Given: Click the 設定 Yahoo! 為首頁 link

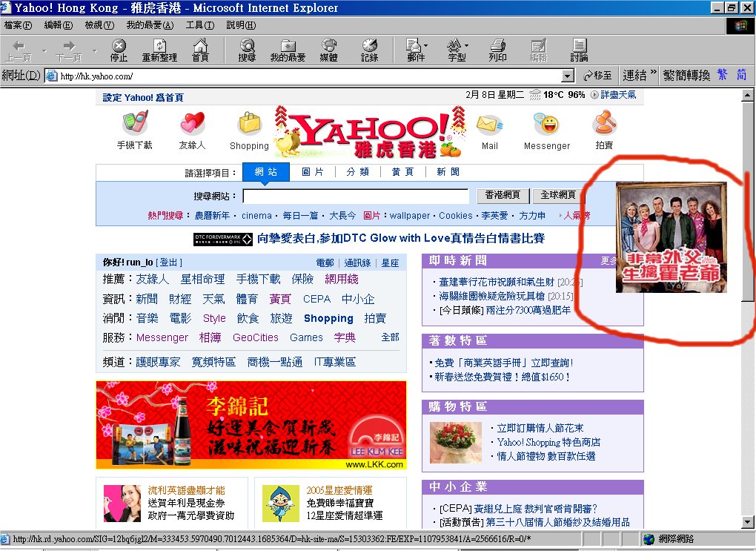Looking at the screenshot, I should click(143, 97).
